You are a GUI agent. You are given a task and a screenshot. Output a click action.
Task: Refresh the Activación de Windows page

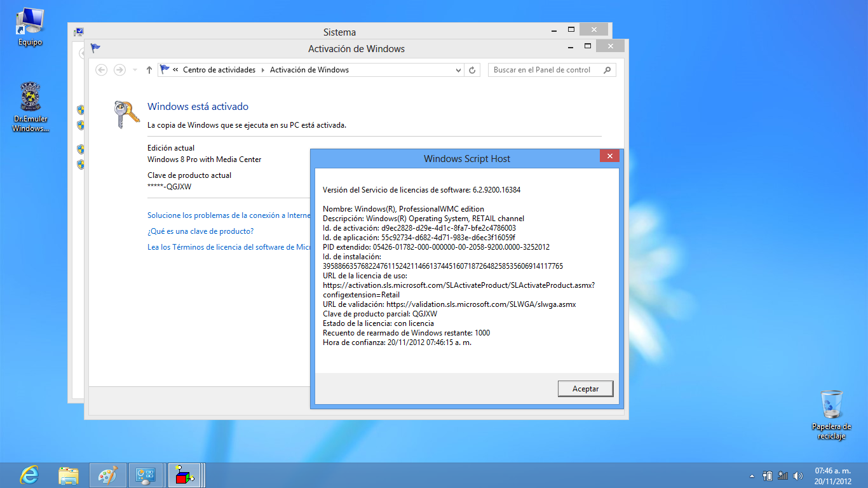tap(472, 70)
